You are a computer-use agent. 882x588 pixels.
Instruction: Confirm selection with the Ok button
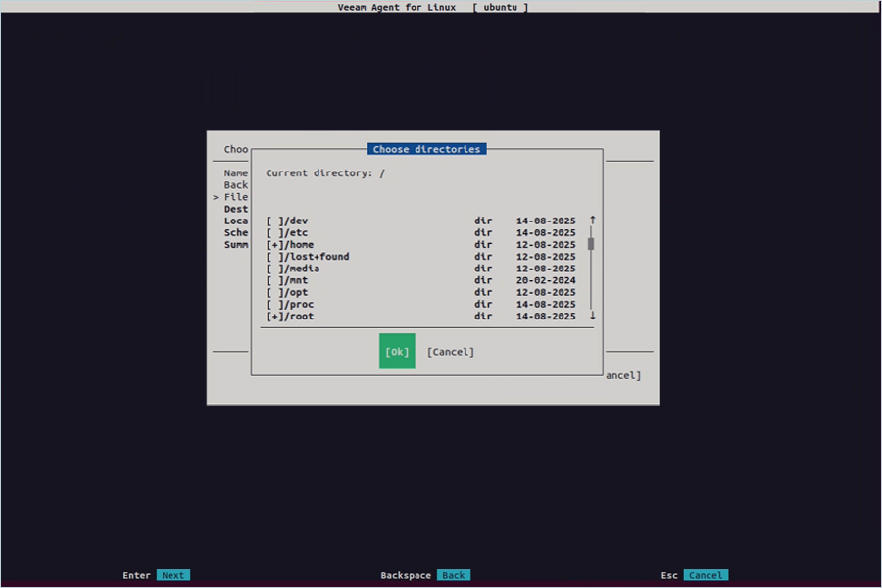[x=397, y=351]
